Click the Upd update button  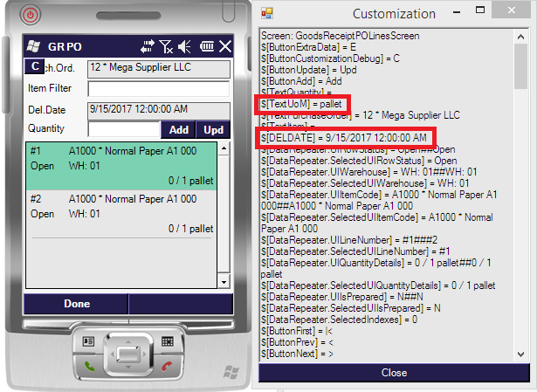[x=213, y=130]
